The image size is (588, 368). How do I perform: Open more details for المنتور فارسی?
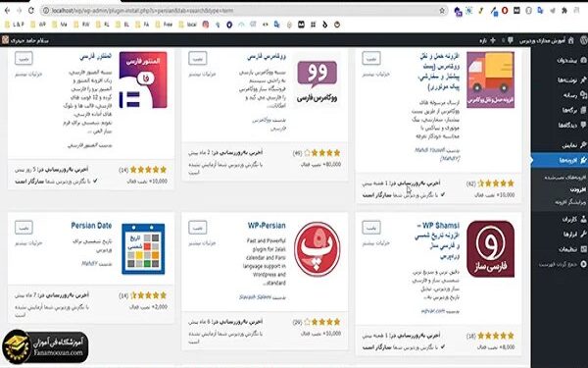(28, 75)
